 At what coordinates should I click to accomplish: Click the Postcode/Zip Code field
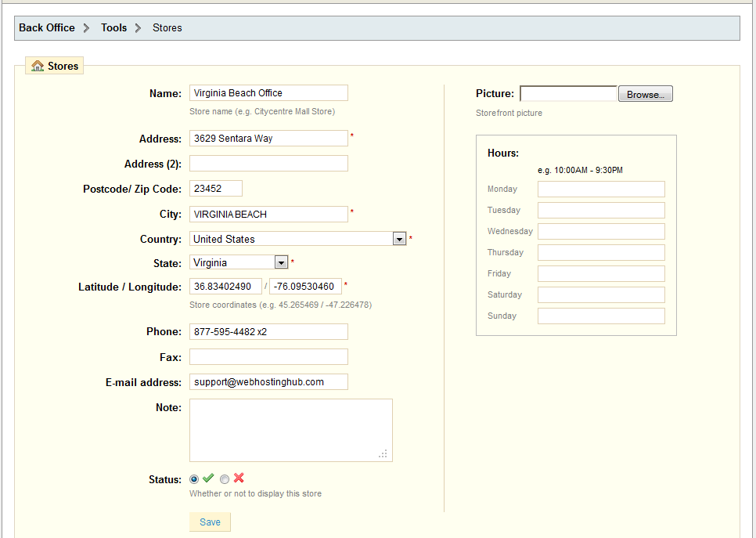tap(216, 188)
